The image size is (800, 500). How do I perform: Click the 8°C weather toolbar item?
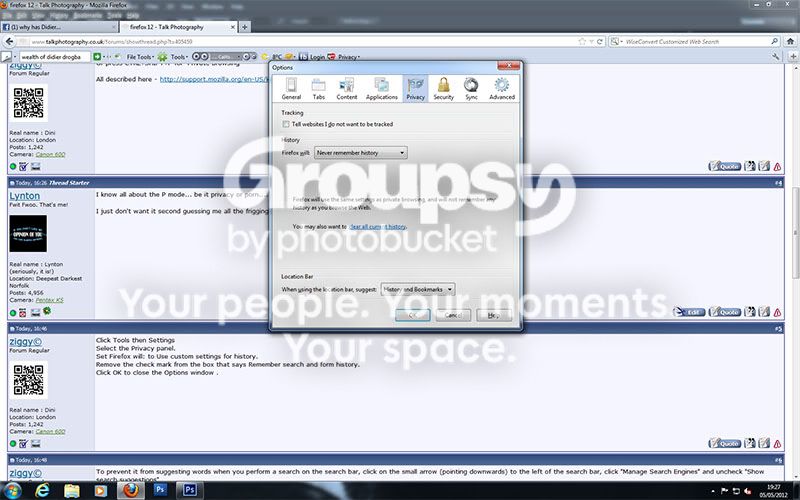[x=277, y=57]
